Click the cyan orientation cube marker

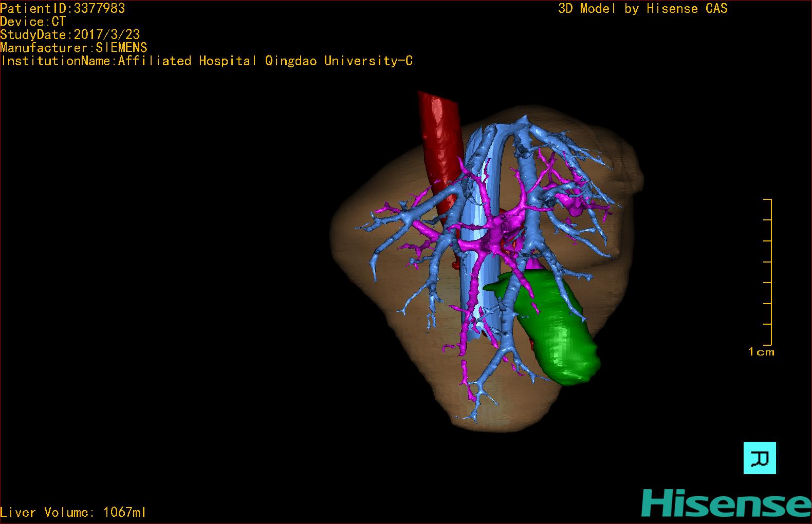pyautogui.click(x=760, y=458)
